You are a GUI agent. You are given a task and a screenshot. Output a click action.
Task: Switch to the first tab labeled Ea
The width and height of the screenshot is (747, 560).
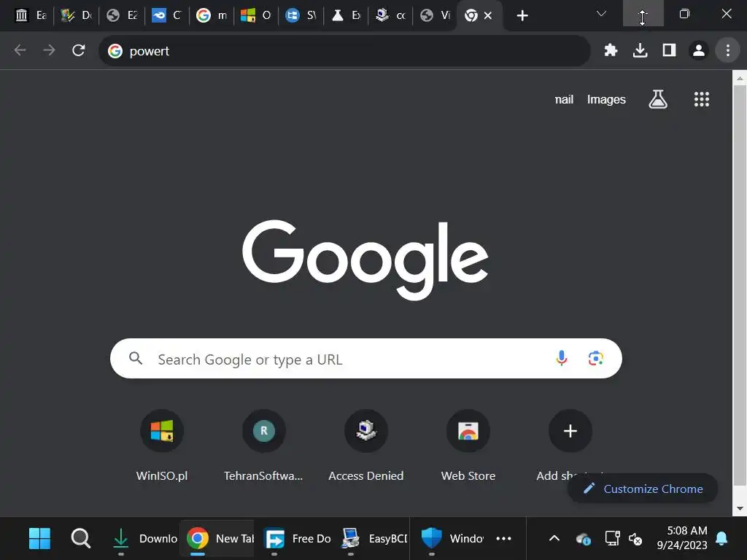click(30, 16)
